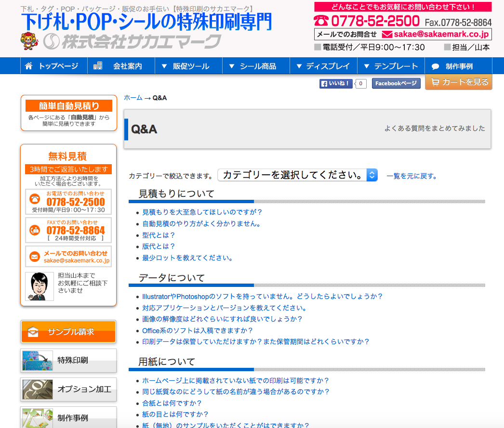This screenshot has height=428, width=504.
Task: Expand the 販促ツール navigation menu
Action: point(188,66)
